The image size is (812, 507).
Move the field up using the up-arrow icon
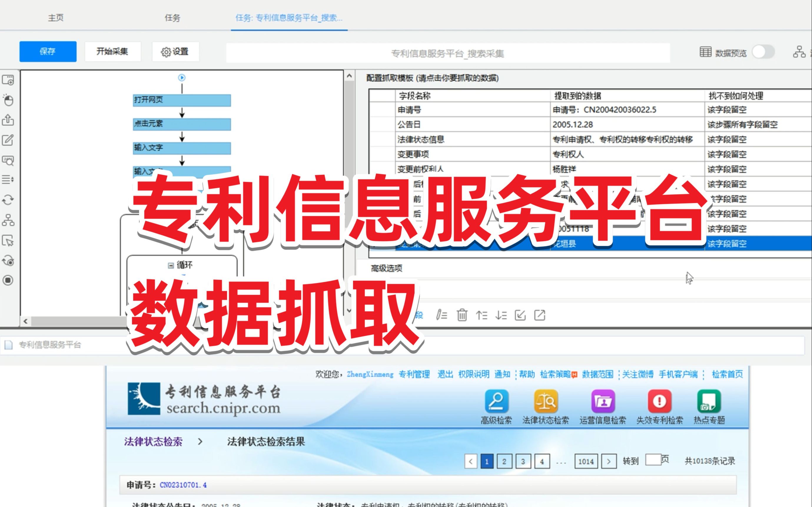pyautogui.click(x=482, y=316)
